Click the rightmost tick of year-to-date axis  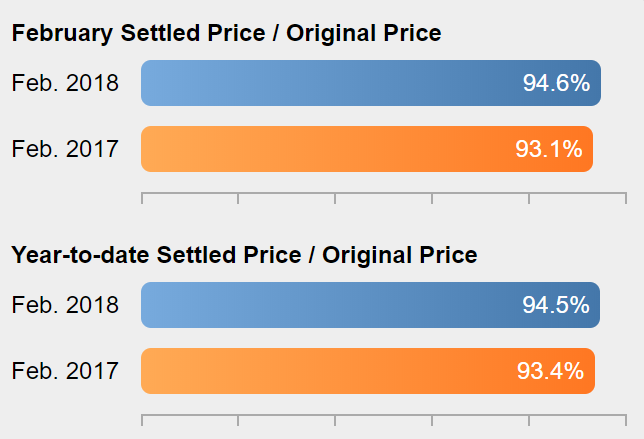pyautogui.click(x=626, y=420)
